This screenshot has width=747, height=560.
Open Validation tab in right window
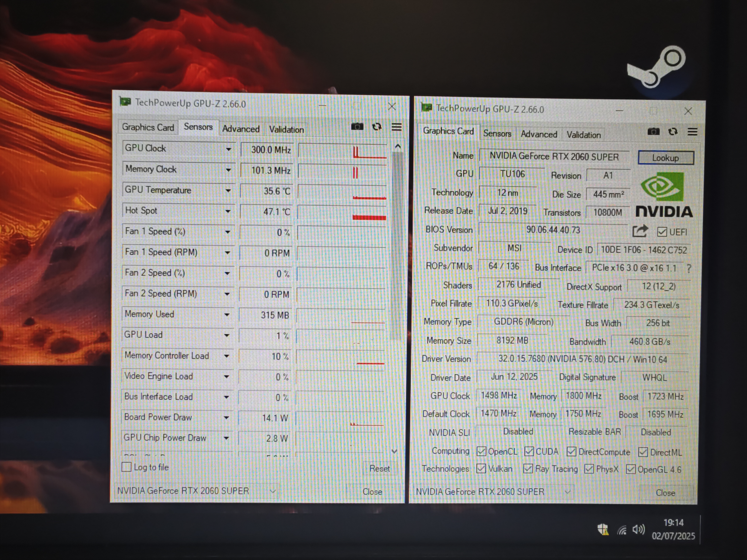click(584, 135)
